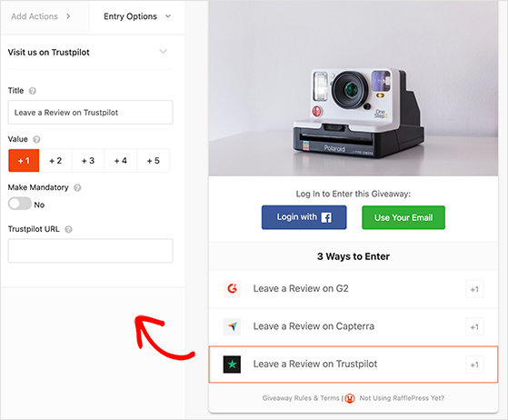Switch to the Entry Options tab
This screenshot has width=508, height=420.
[x=137, y=16]
